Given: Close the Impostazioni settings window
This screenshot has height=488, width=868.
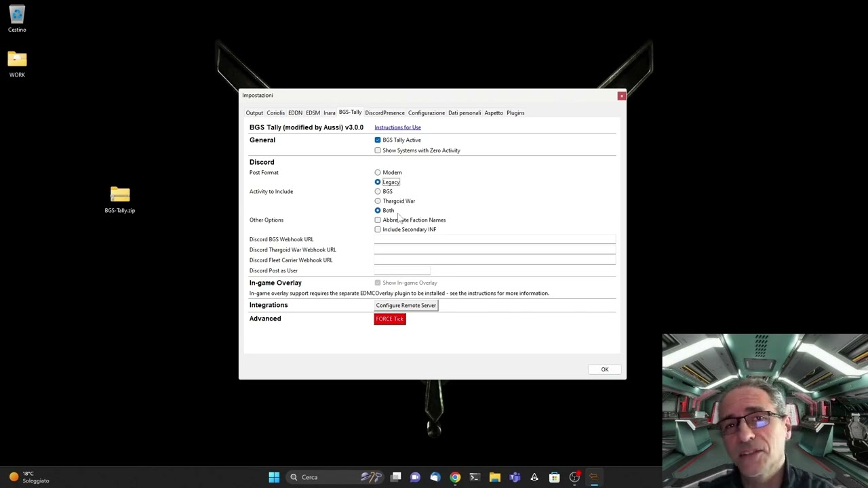Looking at the screenshot, I should 621,96.
